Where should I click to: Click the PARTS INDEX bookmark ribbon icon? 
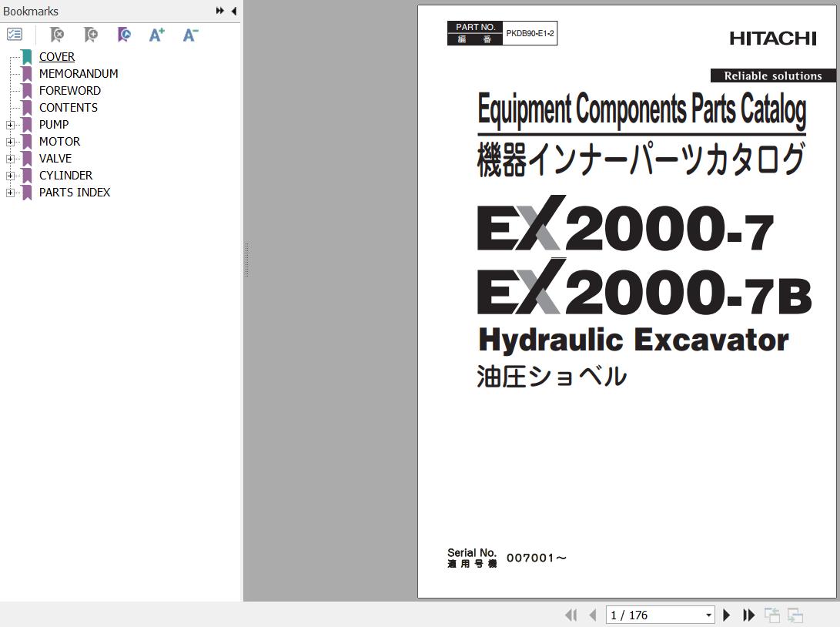coord(27,193)
